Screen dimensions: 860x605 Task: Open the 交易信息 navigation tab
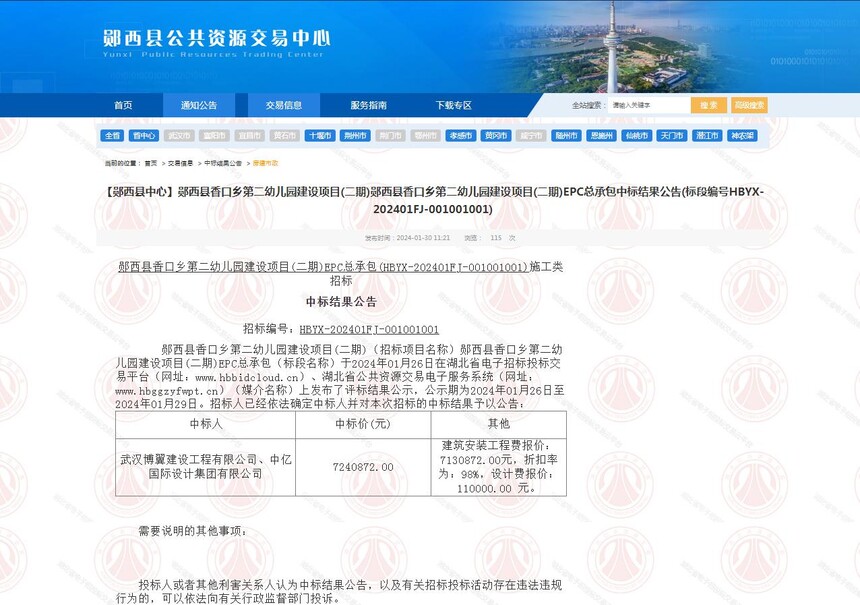(284, 105)
